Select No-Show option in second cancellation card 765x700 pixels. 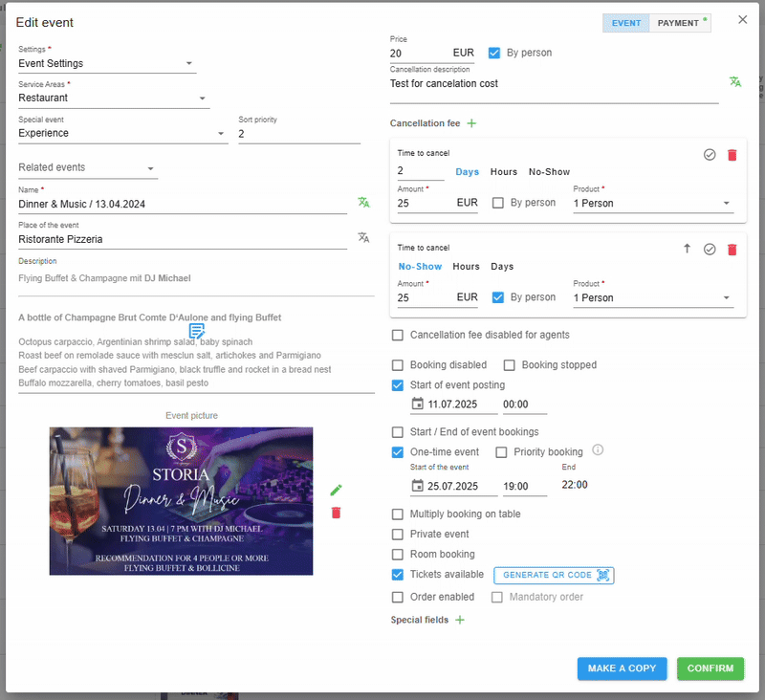420,267
